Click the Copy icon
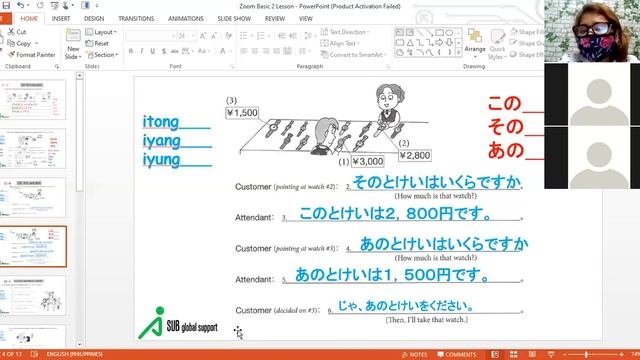 [x=11, y=43]
